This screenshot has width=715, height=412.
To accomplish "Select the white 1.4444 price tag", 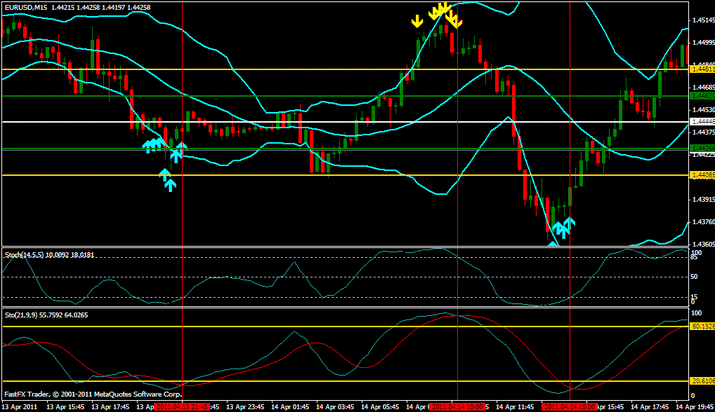I will [701, 121].
